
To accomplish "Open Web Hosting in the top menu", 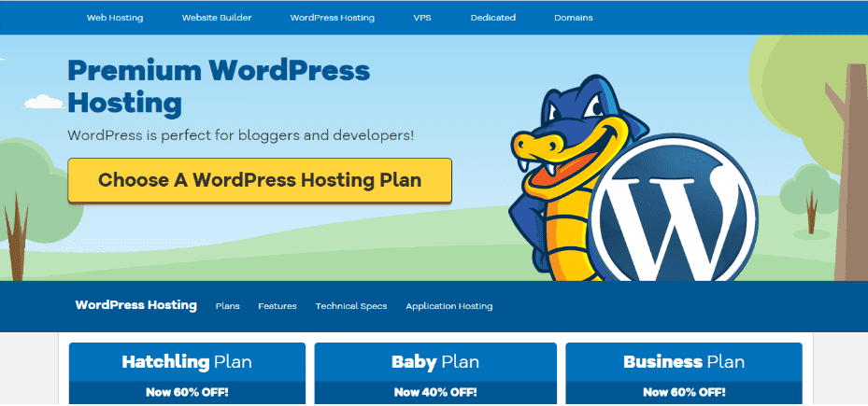I will (x=115, y=18).
